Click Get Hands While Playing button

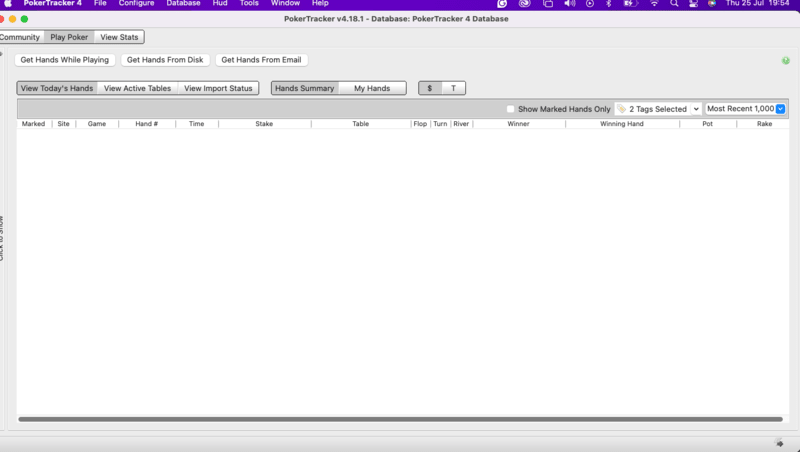click(65, 60)
